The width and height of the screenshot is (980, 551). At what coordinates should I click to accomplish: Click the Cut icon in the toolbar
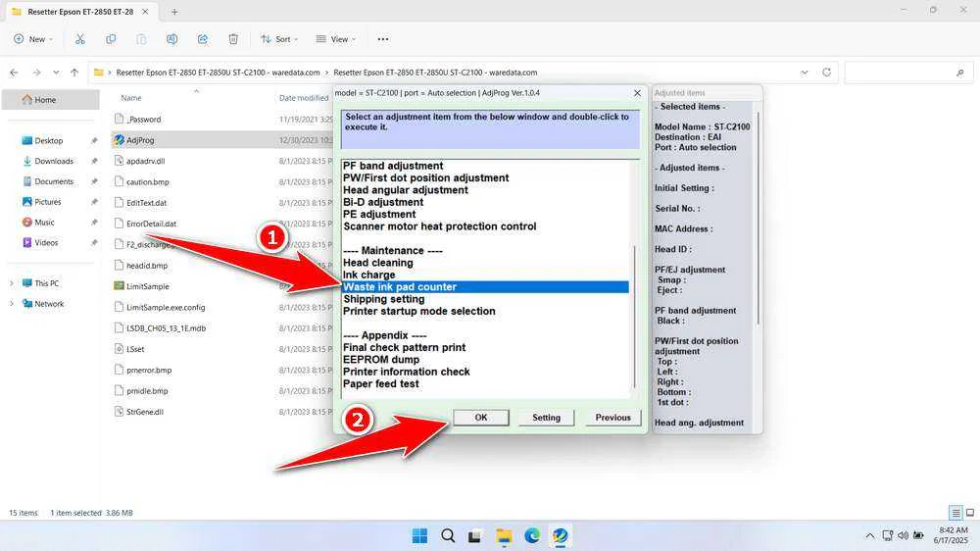(x=79, y=39)
